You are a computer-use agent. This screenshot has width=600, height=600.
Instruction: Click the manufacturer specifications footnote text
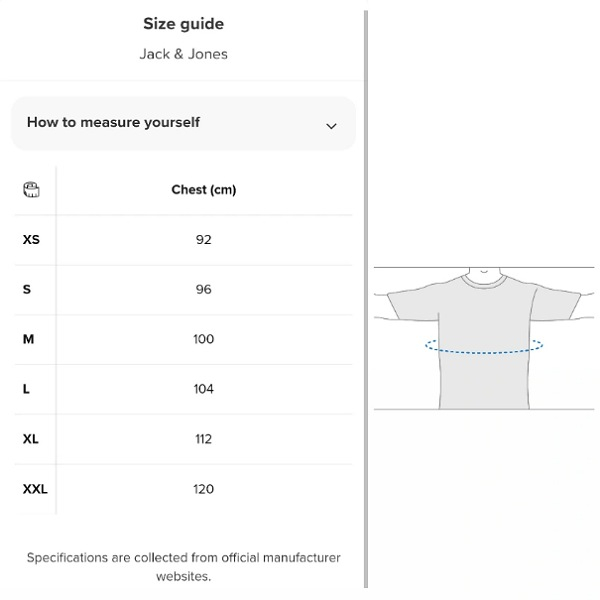183,567
